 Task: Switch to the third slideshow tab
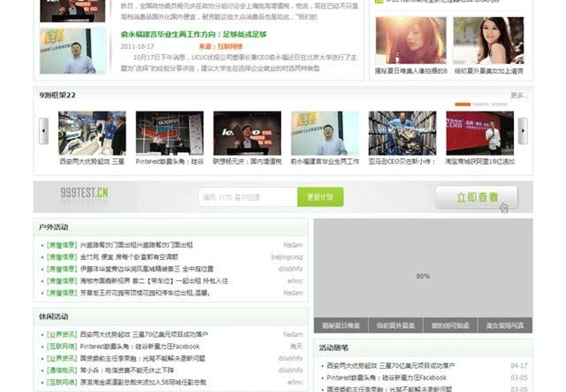450,325
